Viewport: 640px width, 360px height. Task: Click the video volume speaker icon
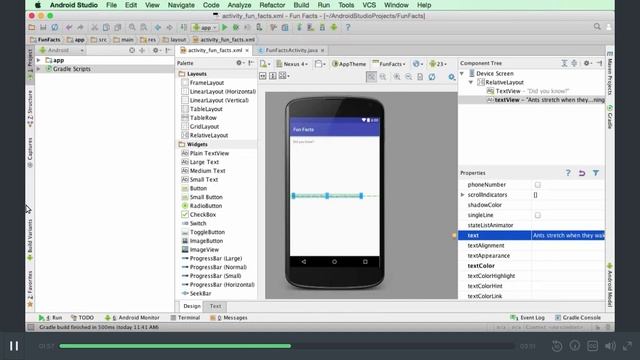click(x=610, y=346)
